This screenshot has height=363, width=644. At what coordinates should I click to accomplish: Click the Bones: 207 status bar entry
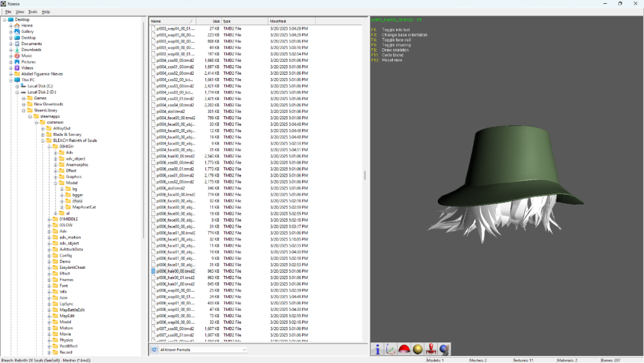(x=611, y=360)
